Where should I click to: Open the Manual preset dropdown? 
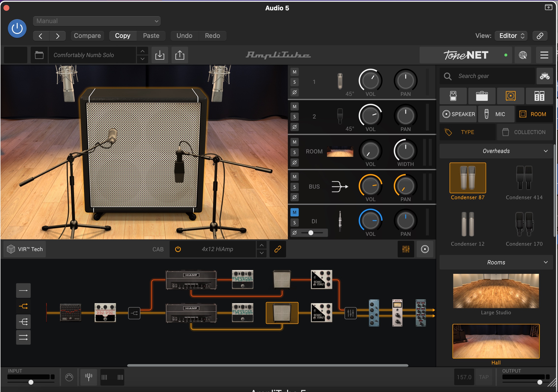[x=97, y=21]
